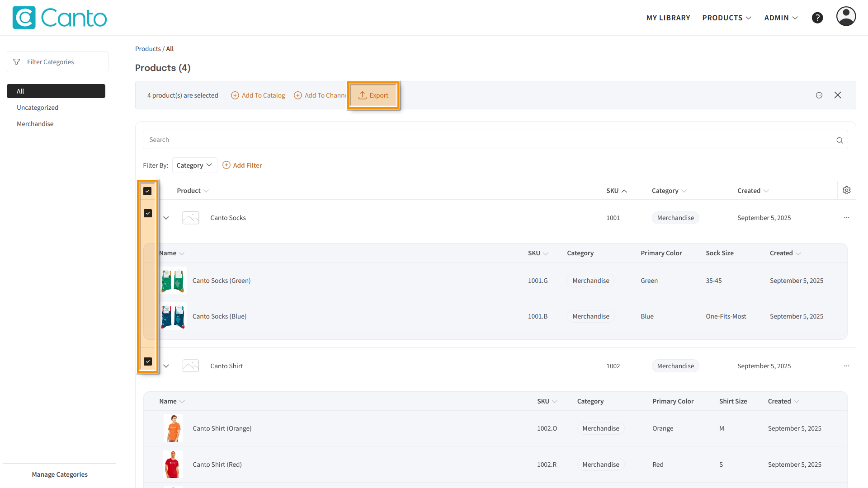Uncheck the Canto Shirt checkbox
This screenshot has height=488, width=868.
click(x=147, y=361)
